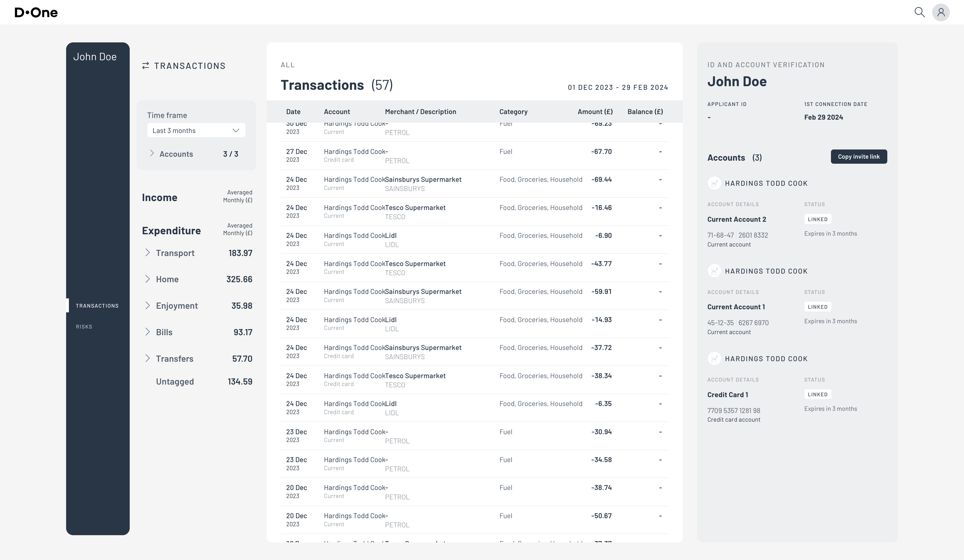Screen dimensions: 964x560
Task: Sort by the Amount (£) column header
Action: pyautogui.click(x=595, y=112)
